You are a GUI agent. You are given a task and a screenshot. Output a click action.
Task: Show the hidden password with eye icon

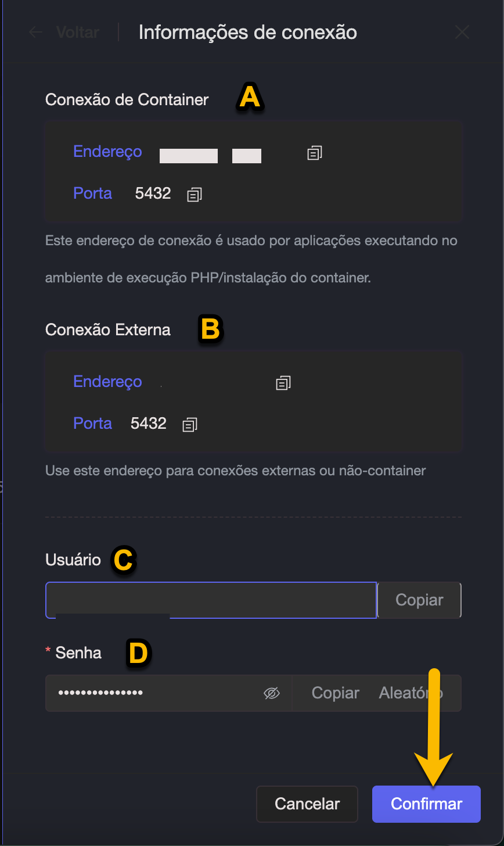pyautogui.click(x=272, y=693)
